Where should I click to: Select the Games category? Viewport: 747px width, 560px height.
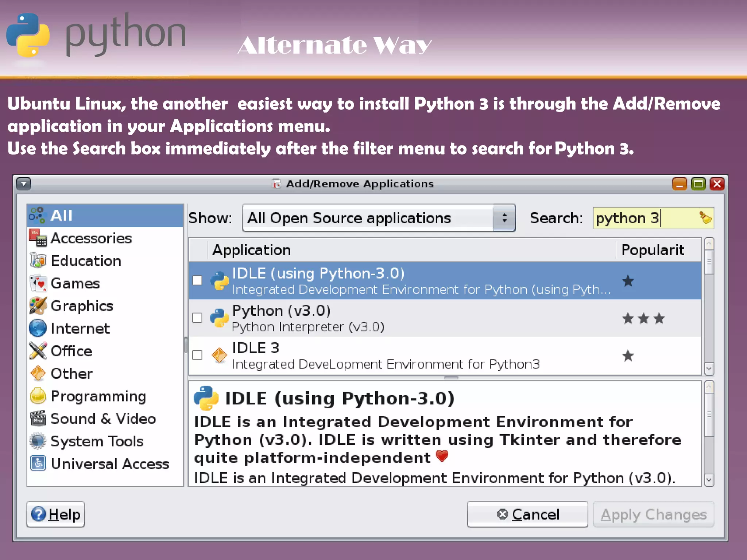tap(105, 283)
